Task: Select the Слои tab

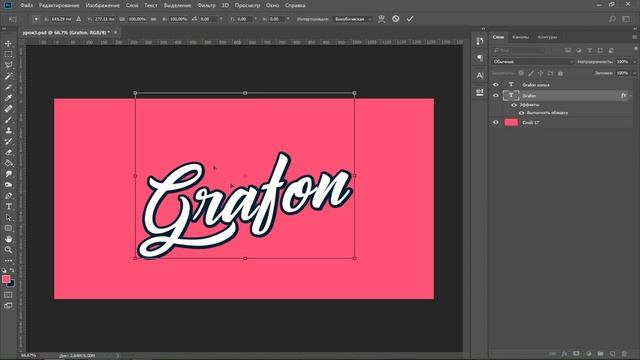Action: tap(498, 37)
